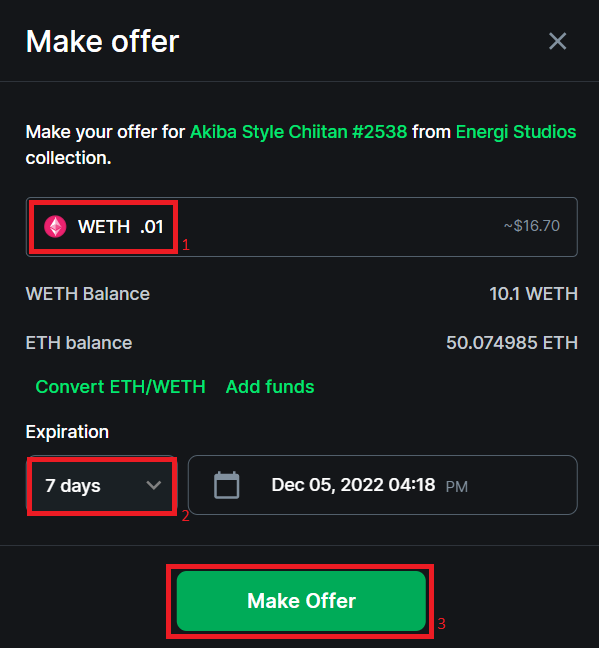
Task: Click the Make offer dialog title
Action: (102, 41)
